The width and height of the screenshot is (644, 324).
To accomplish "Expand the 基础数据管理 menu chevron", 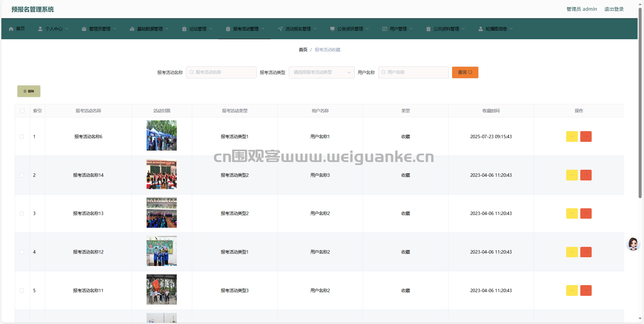I will (167, 29).
